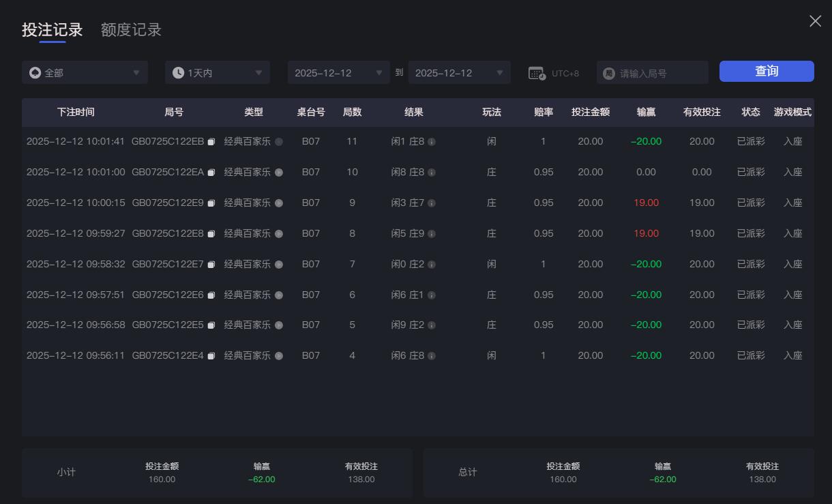Switch to the 额度记录 tab

pos(130,29)
